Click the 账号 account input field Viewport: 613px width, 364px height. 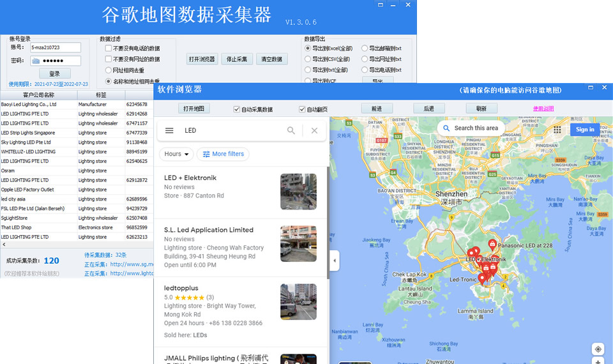tap(56, 47)
